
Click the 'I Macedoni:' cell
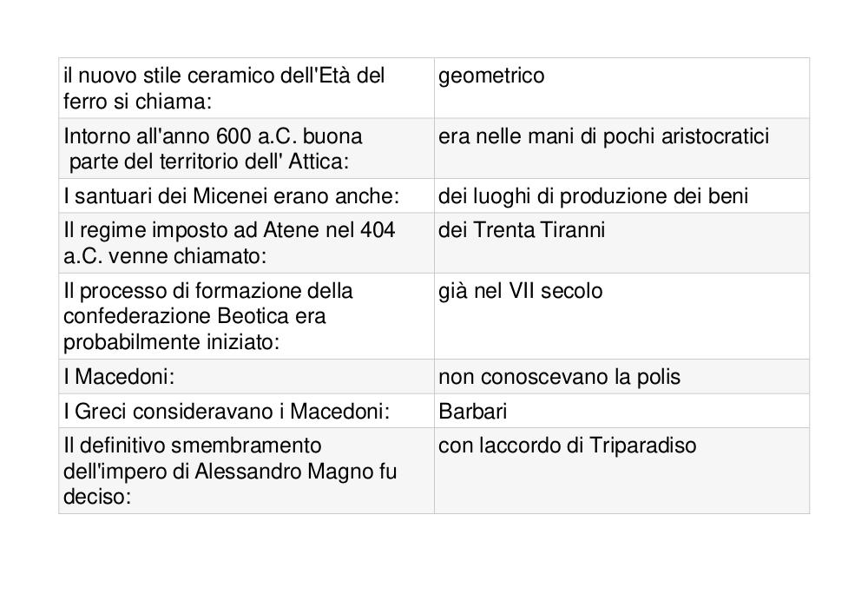click(247, 377)
